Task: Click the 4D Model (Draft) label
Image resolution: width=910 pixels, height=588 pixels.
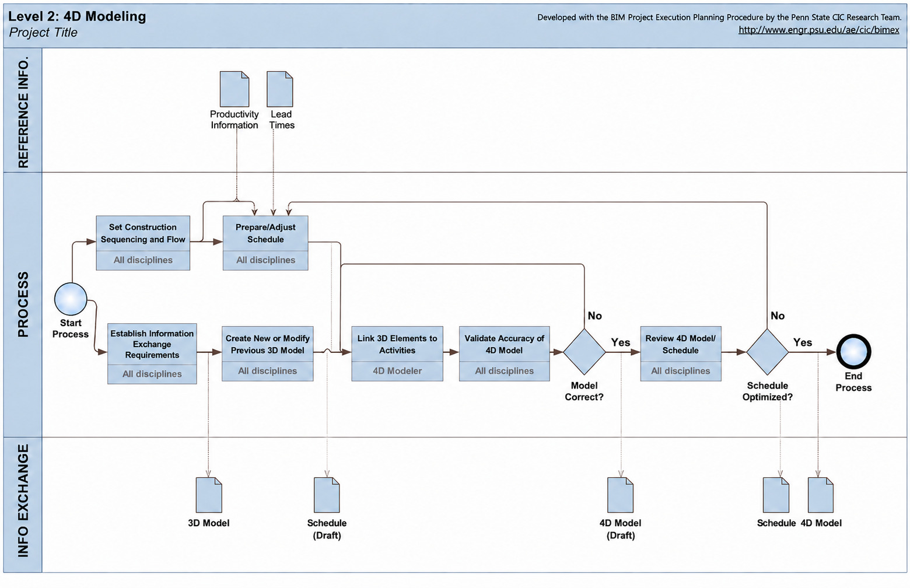Action: coord(621,529)
